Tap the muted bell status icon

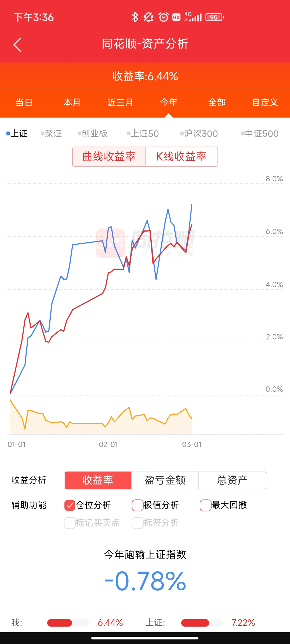coord(148,17)
